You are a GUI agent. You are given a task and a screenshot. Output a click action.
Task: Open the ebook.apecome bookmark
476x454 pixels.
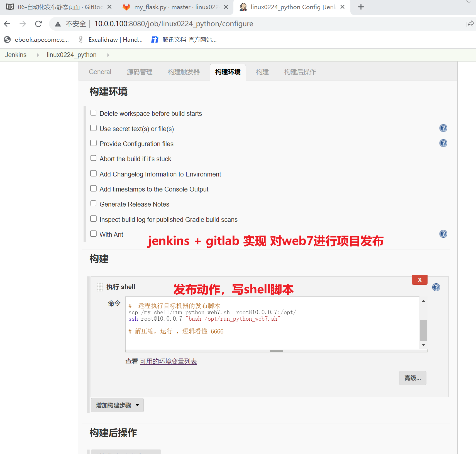36,40
